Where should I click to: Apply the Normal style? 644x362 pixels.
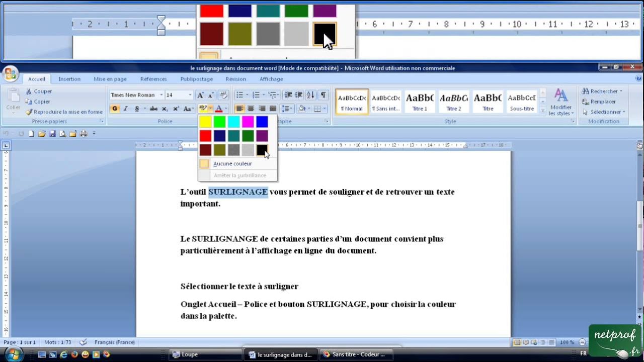[352, 102]
